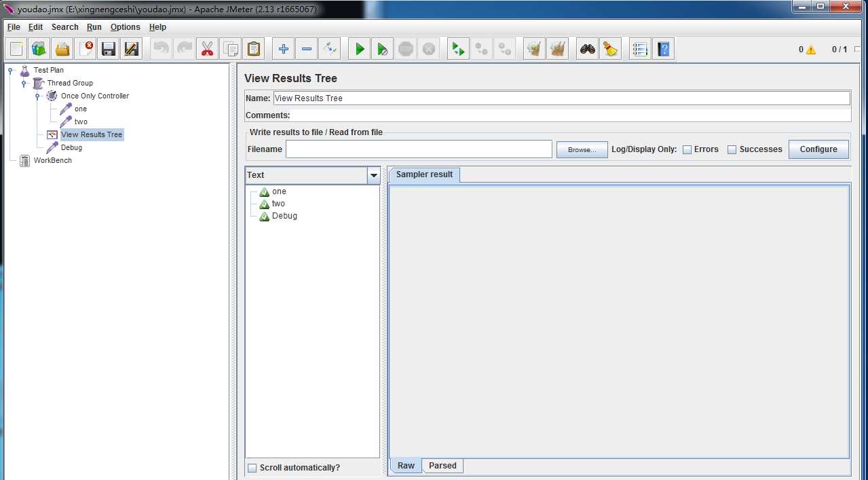The image size is (868, 480).
Task: Select 'two' sampler in the test plan tree
Action: pyautogui.click(x=81, y=122)
